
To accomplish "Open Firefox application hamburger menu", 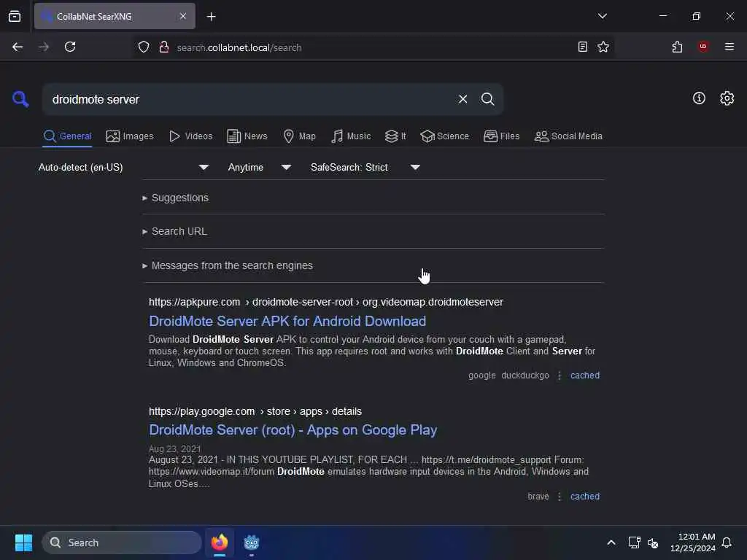I will click(x=729, y=47).
